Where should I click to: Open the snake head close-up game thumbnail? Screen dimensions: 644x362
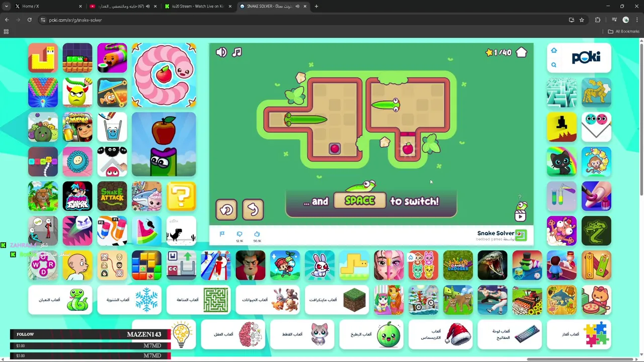point(493,265)
